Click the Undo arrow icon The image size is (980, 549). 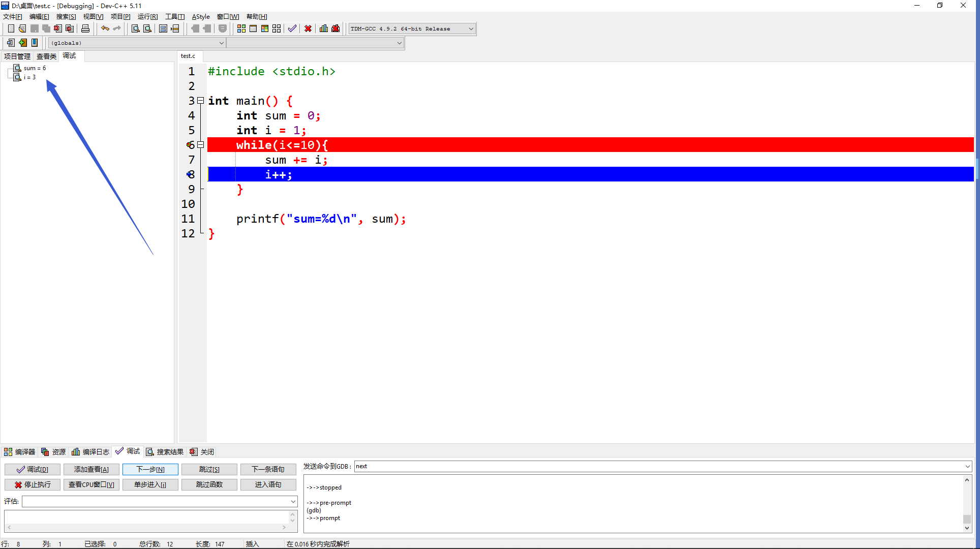[105, 28]
